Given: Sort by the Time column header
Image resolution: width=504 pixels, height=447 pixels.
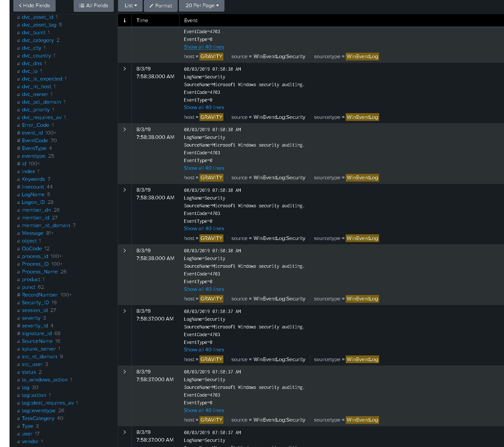Looking at the screenshot, I should tap(142, 20).
